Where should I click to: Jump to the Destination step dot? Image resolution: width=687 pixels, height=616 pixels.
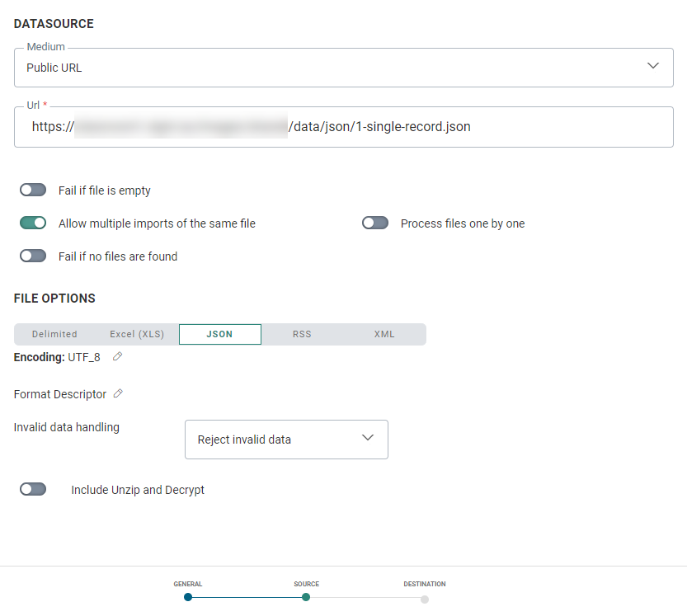pos(425,599)
